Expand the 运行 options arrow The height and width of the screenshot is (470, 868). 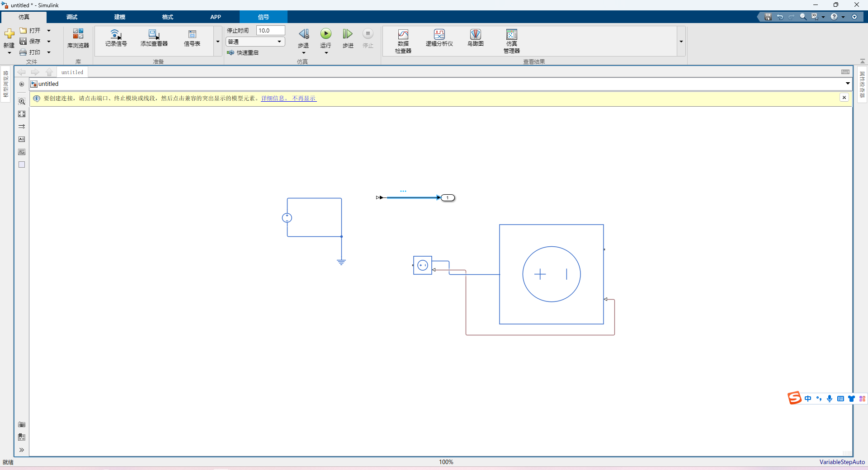[326, 53]
